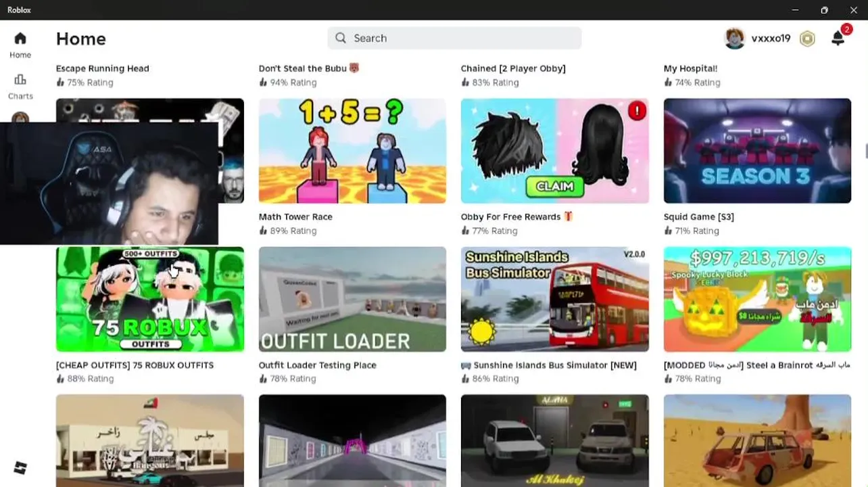
Task: Click the 86% Rating text
Action: click(496, 379)
